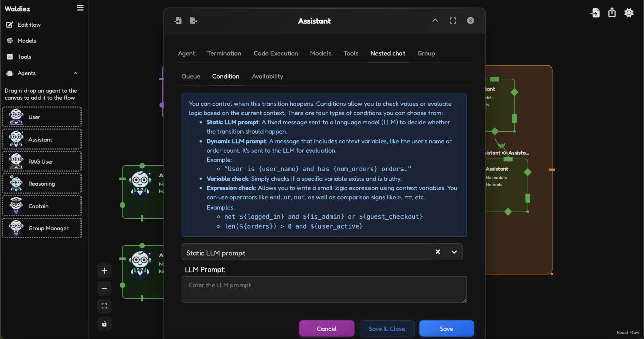Image resolution: width=644 pixels, height=339 pixels.
Task: Click the Captain avatar icon
Action: pos(16,206)
